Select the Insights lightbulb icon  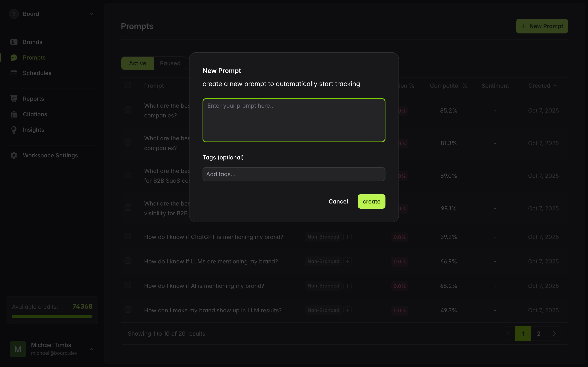click(14, 130)
